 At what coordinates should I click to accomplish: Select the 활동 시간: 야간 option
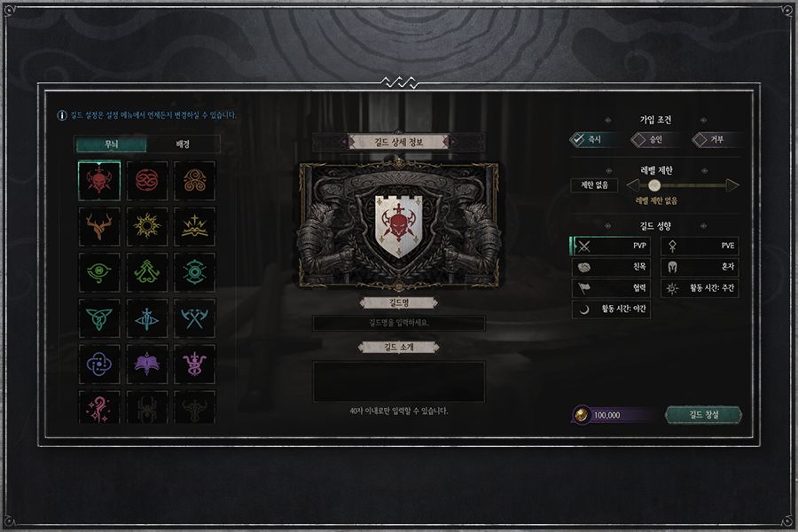[611, 309]
